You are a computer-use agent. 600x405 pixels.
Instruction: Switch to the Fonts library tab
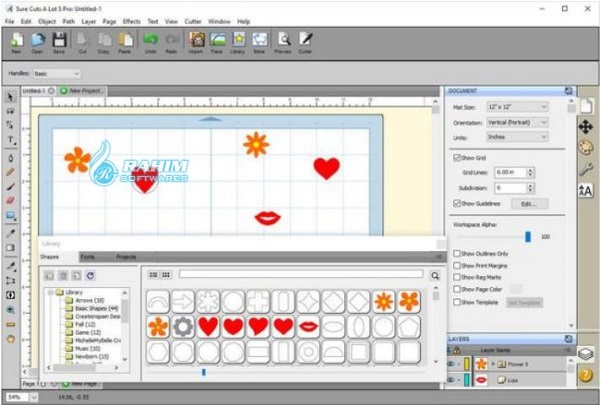[88, 257]
